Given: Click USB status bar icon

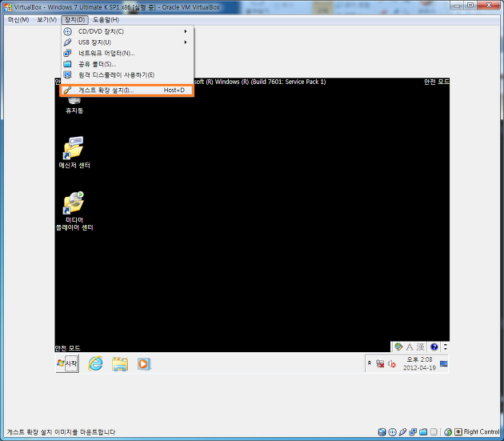Looking at the screenshot, I should point(402,432).
